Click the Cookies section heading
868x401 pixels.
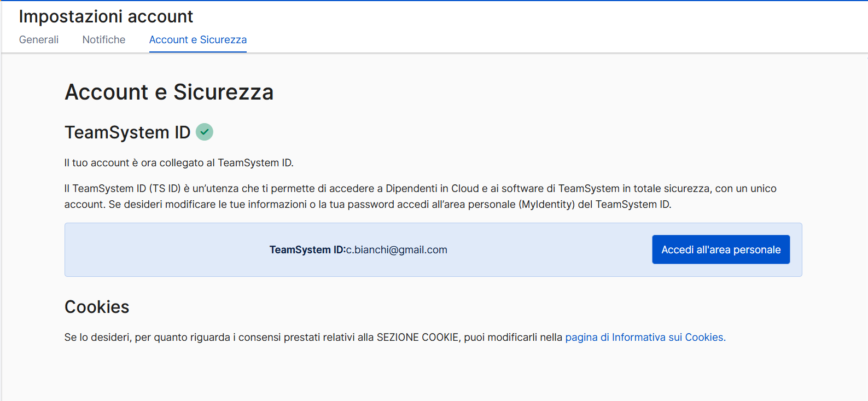[97, 307]
